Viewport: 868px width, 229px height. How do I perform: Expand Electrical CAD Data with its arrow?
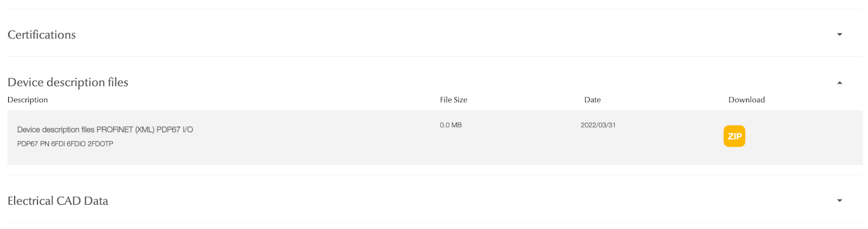click(839, 200)
